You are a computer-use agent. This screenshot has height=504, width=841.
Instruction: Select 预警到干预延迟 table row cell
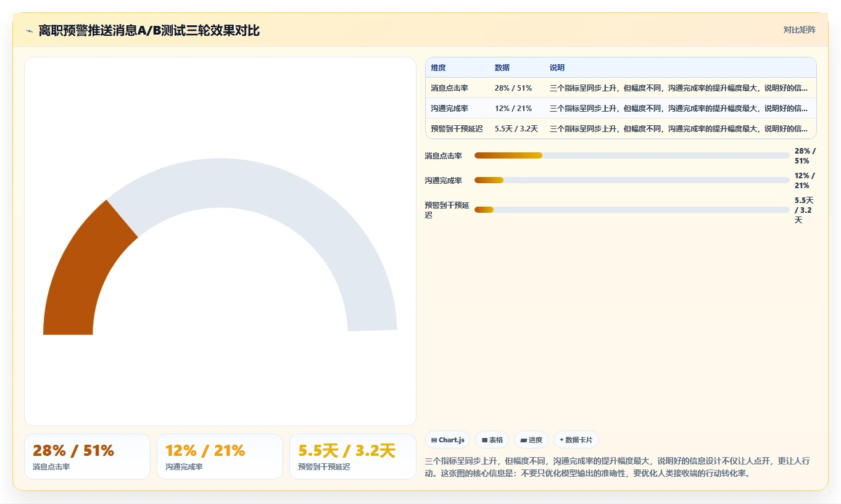pyautogui.click(x=457, y=129)
